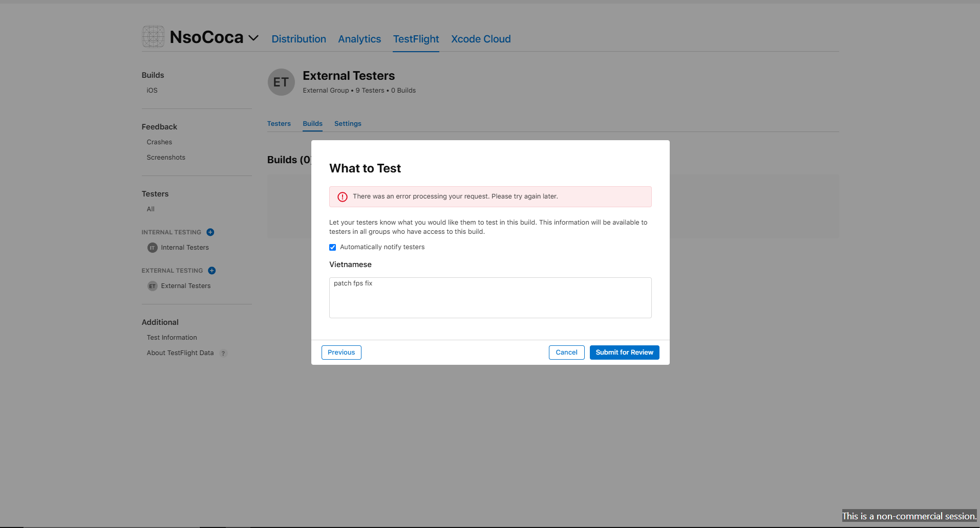Uncheck Automatically notify testers checkbox
Viewport: 980px width, 528px height.
333,247
